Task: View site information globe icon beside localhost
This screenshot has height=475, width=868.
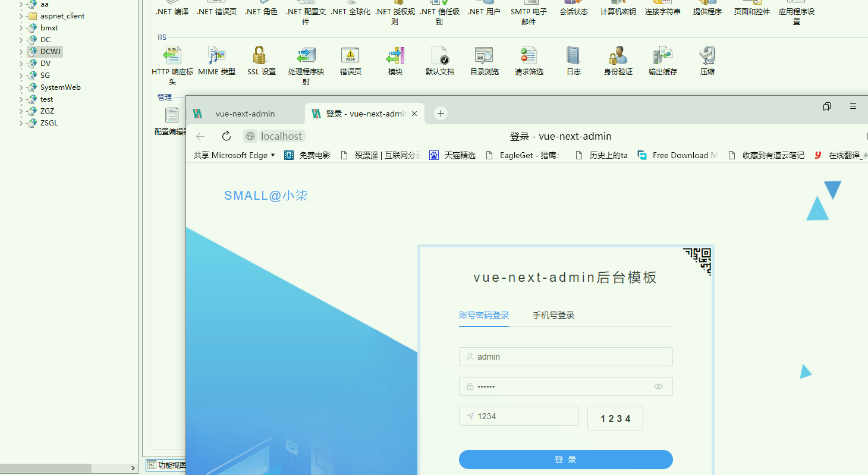Action: [x=251, y=136]
